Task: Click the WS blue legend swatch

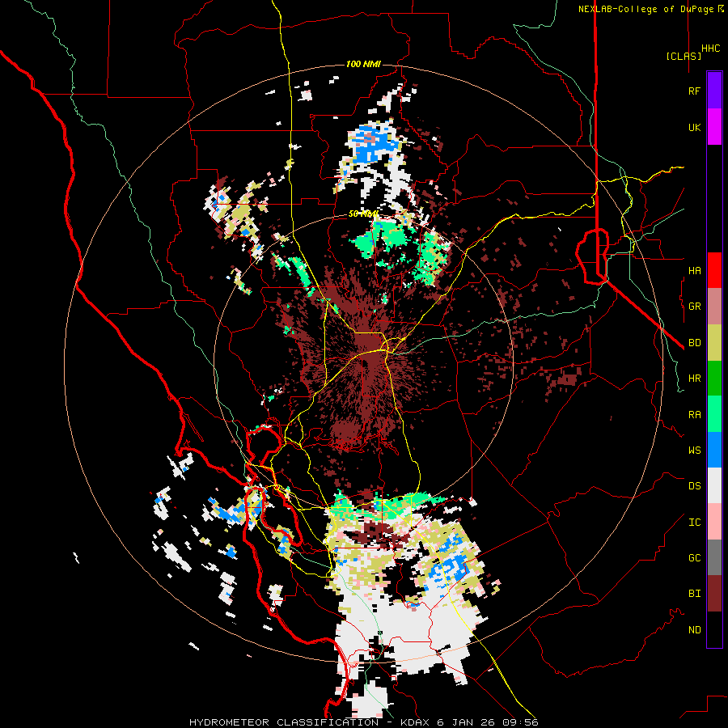Action: pos(714,450)
